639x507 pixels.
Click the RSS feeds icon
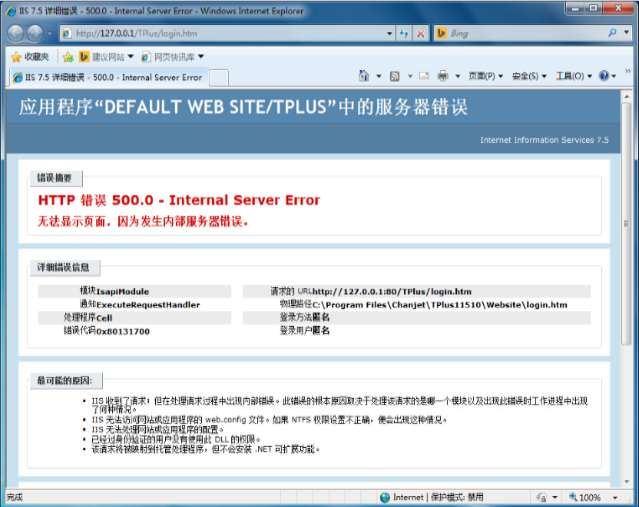394,76
